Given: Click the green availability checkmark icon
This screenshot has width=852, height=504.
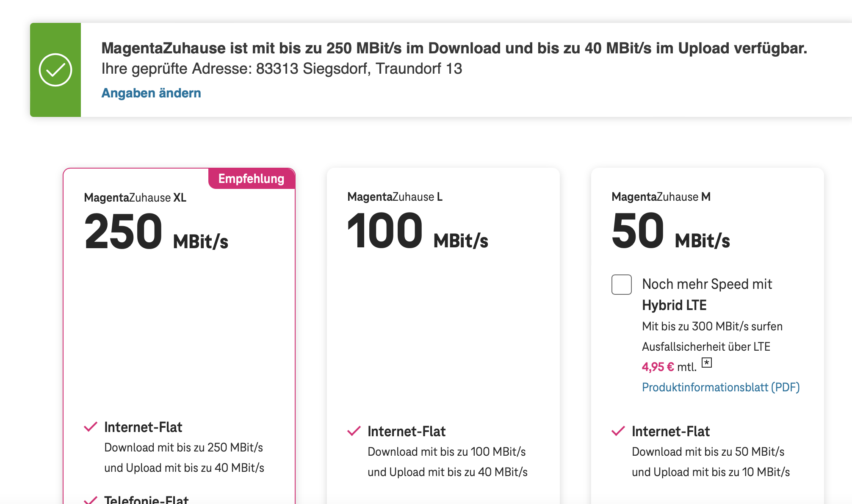Looking at the screenshot, I should [55, 70].
